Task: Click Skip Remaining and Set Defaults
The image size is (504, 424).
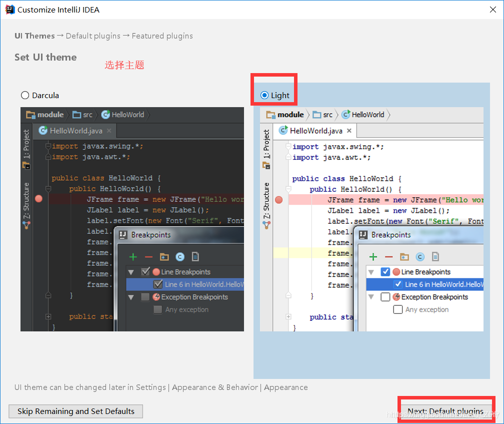Action: [76, 411]
